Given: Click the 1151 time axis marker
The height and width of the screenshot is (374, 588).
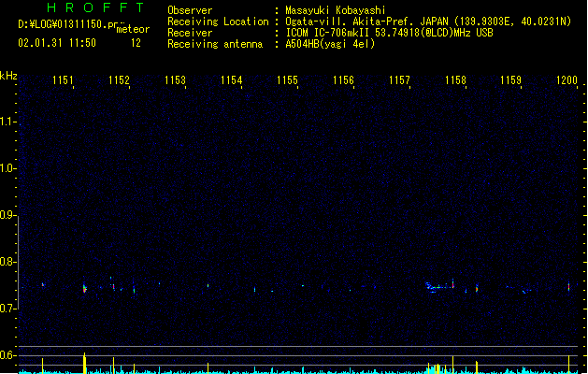Looking at the screenshot, I should tap(63, 80).
